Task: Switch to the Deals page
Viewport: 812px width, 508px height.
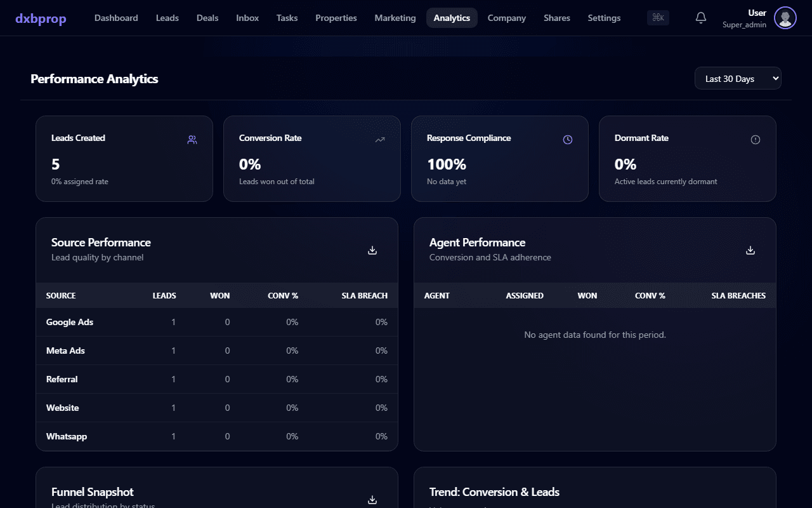Action: point(207,18)
